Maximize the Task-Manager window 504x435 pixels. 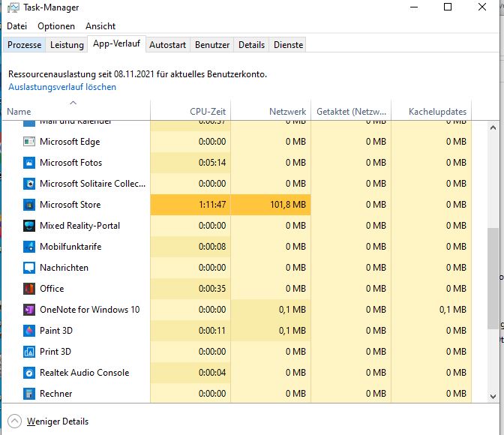[x=448, y=7]
